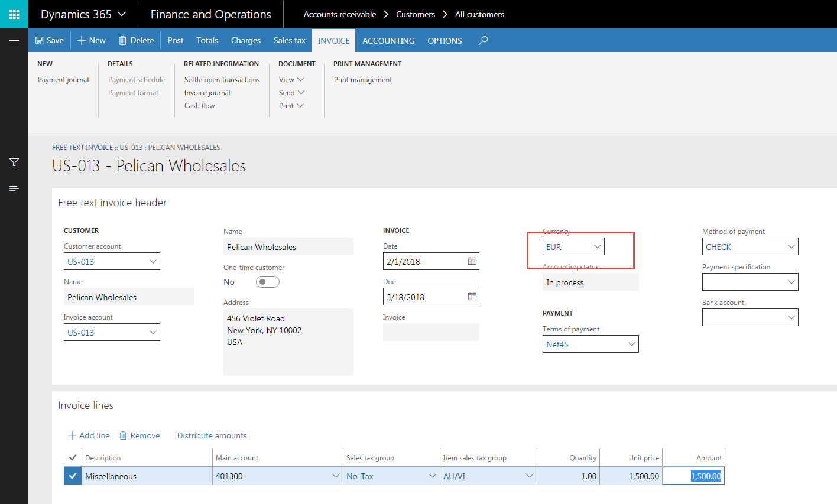Toggle select-all checkmark in lines header
Image resolution: width=837 pixels, height=504 pixels.
pyautogui.click(x=73, y=457)
